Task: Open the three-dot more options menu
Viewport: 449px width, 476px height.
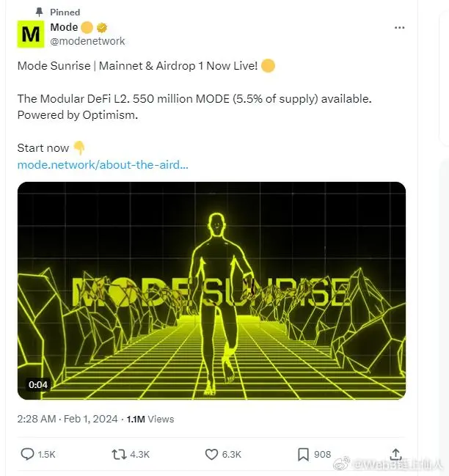Action: click(x=399, y=28)
